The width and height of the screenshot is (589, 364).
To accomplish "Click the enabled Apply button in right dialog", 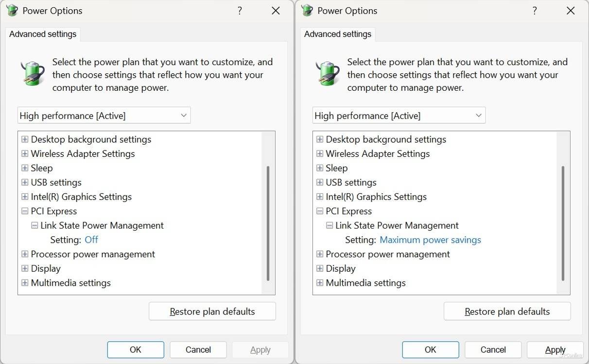I will click(x=555, y=350).
